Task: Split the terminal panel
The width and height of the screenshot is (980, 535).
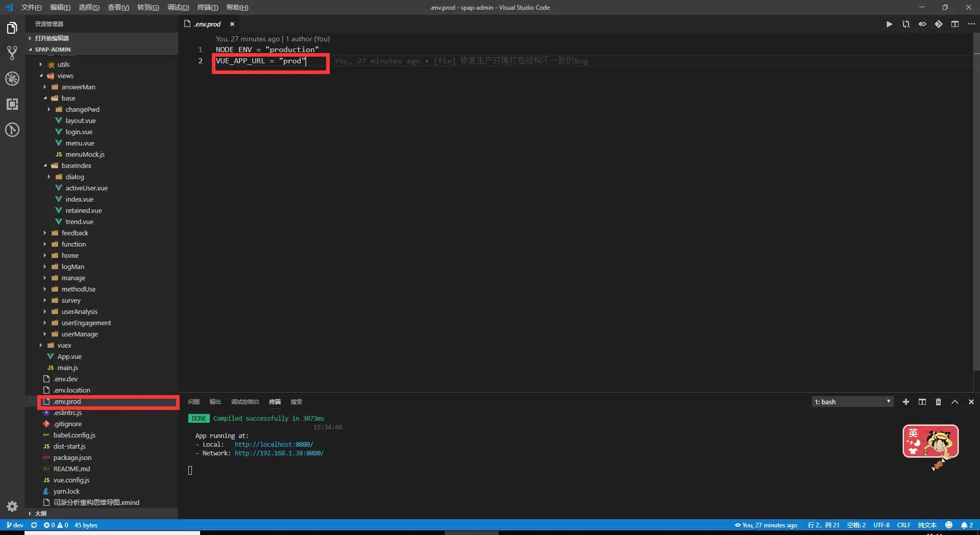Action: pyautogui.click(x=922, y=402)
